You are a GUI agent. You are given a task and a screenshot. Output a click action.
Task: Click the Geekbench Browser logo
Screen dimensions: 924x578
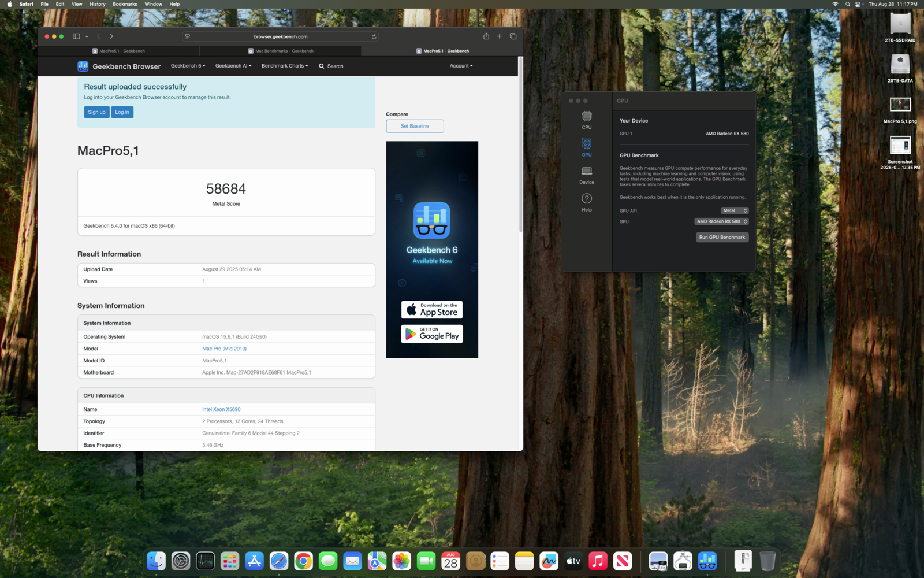point(119,66)
